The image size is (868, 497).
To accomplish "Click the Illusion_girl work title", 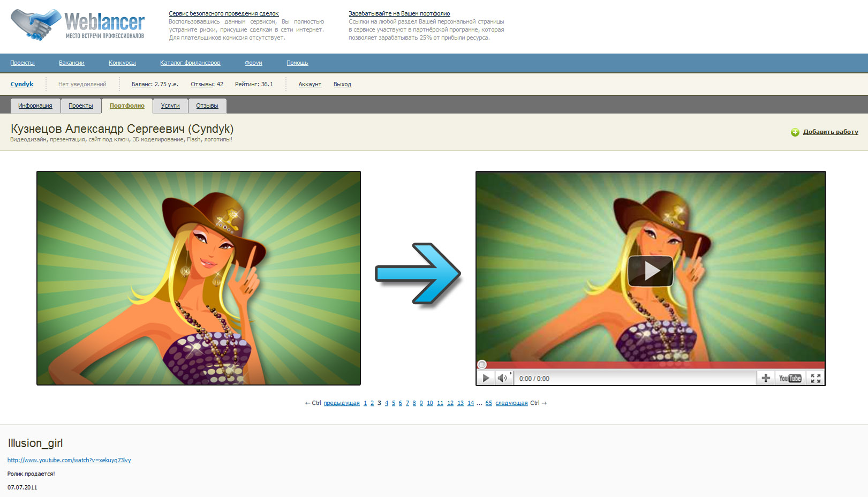I will 35,443.
